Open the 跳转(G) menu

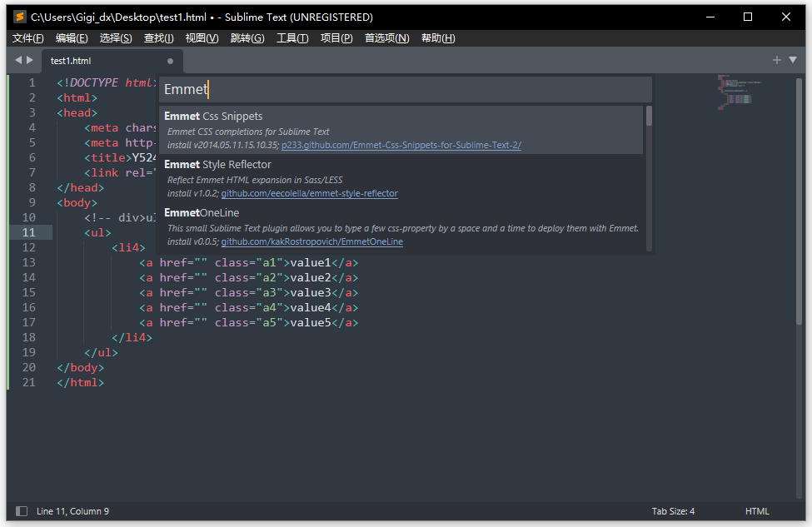click(x=247, y=38)
